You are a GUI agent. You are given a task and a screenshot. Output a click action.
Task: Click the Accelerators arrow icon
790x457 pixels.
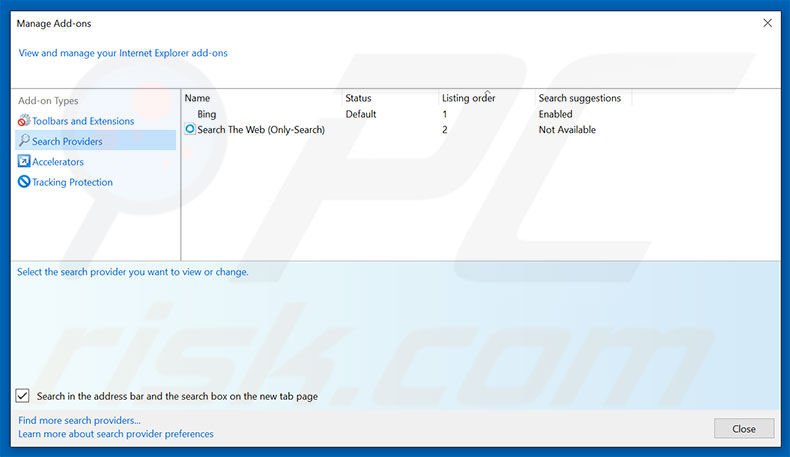point(24,161)
